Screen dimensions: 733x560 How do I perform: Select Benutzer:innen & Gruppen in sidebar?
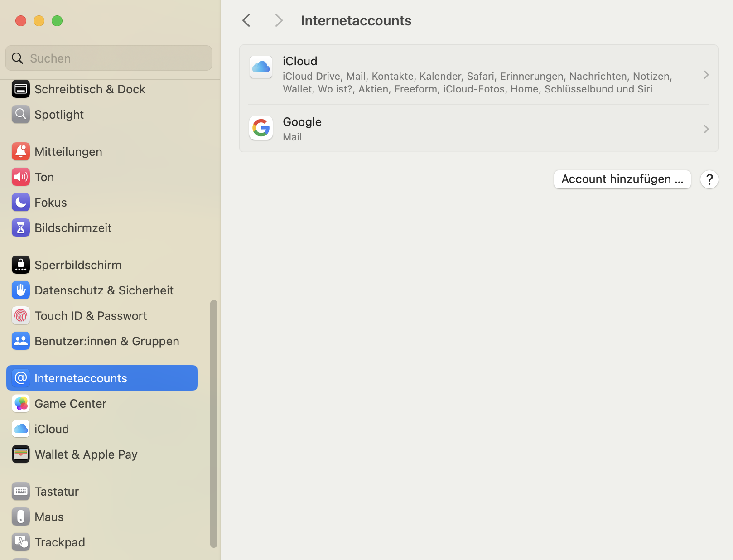coord(106,341)
